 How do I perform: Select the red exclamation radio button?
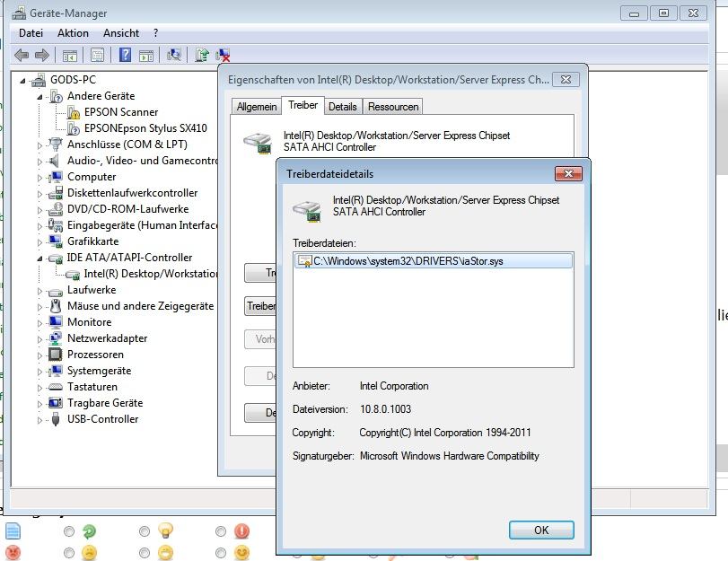[x=221, y=531]
